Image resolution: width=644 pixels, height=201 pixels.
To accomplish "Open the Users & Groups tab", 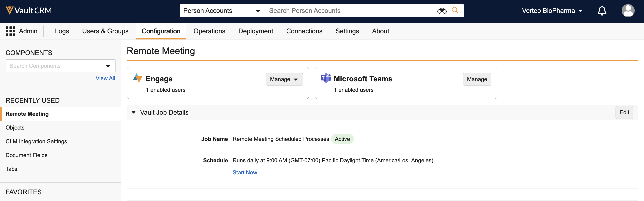I will 105,31.
